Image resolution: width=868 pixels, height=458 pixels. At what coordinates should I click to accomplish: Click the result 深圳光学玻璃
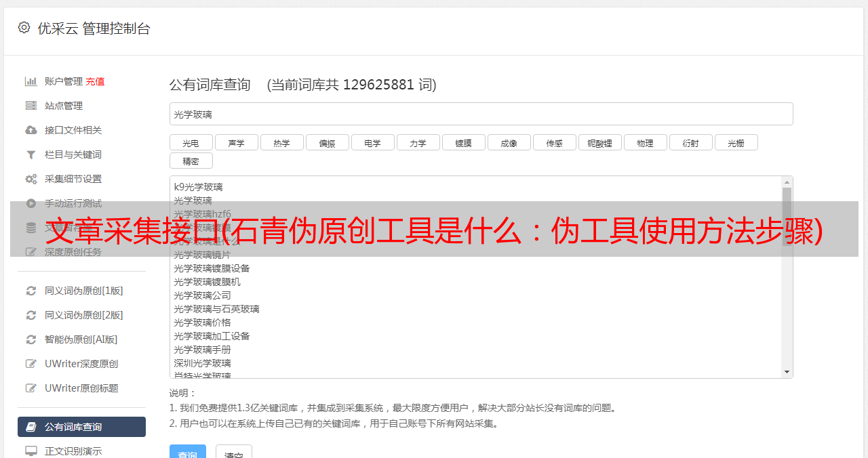coord(202,363)
